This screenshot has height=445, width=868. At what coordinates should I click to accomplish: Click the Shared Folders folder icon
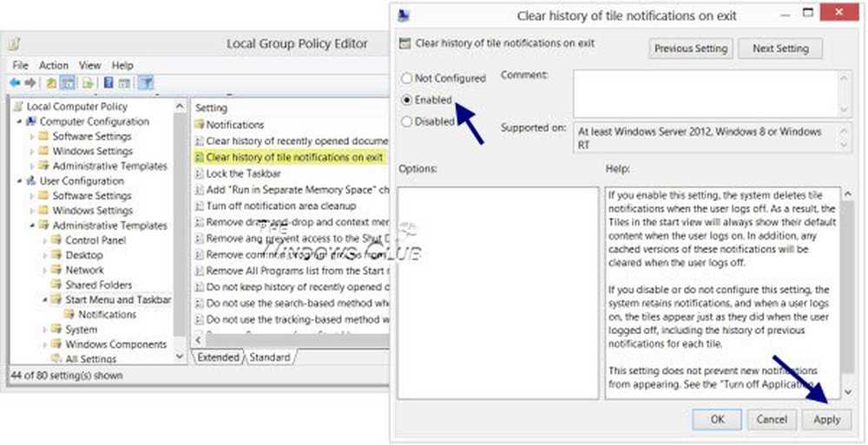56,285
